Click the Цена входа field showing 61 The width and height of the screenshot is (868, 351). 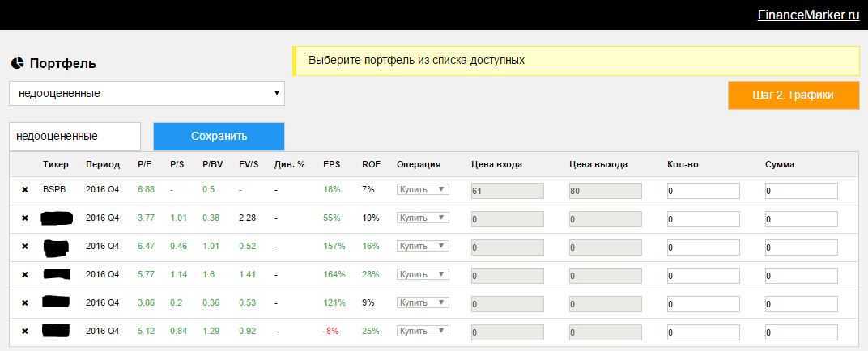click(x=507, y=191)
